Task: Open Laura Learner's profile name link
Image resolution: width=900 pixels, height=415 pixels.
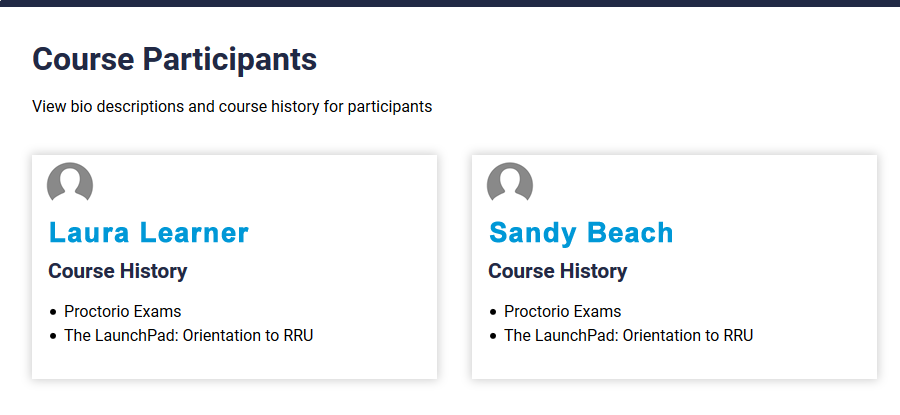Action: [149, 232]
